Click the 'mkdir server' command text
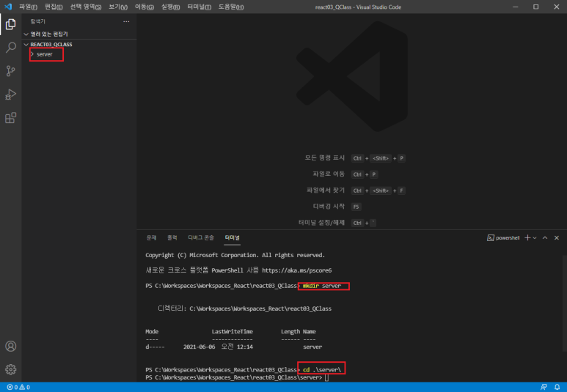The width and height of the screenshot is (567, 392). pos(322,286)
